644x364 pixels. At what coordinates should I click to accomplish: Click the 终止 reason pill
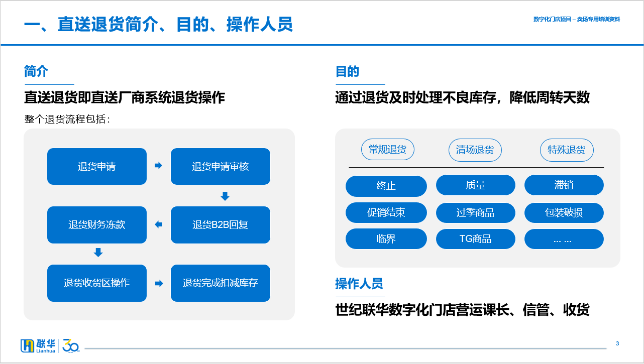click(x=386, y=186)
